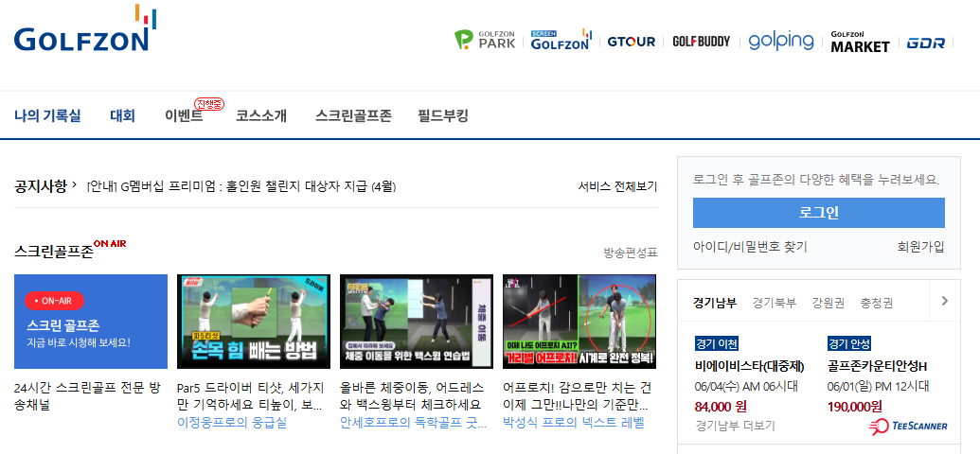Image resolution: width=980 pixels, height=454 pixels.
Task: Open Par5 드라이버 티샷 video title
Action: coord(250,396)
